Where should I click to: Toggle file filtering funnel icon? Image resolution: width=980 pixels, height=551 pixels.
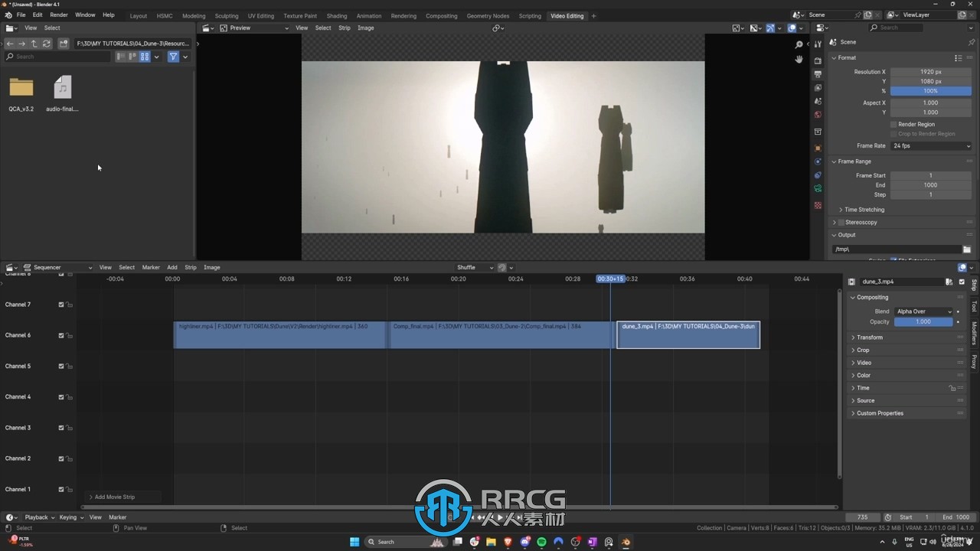click(173, 57)
